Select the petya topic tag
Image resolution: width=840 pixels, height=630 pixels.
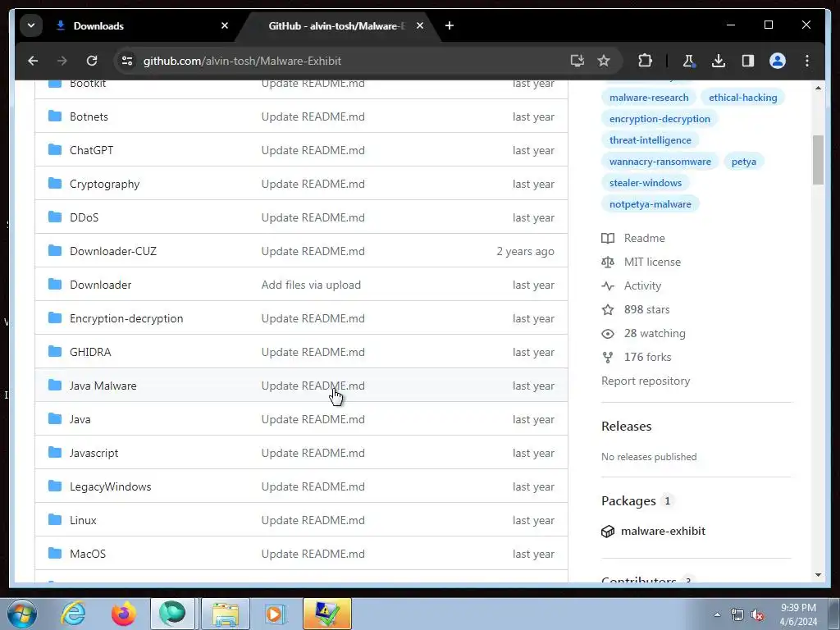pyautogui.click(x=743, y=162)
